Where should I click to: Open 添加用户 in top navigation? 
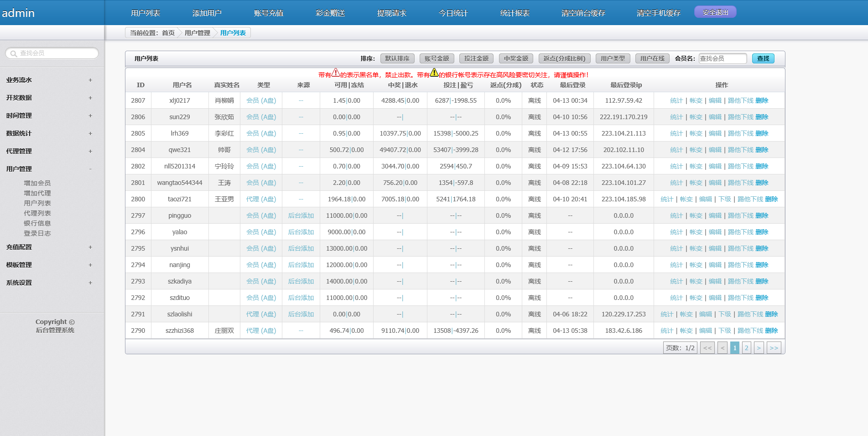pyautogui.click(x=207, y=13)
